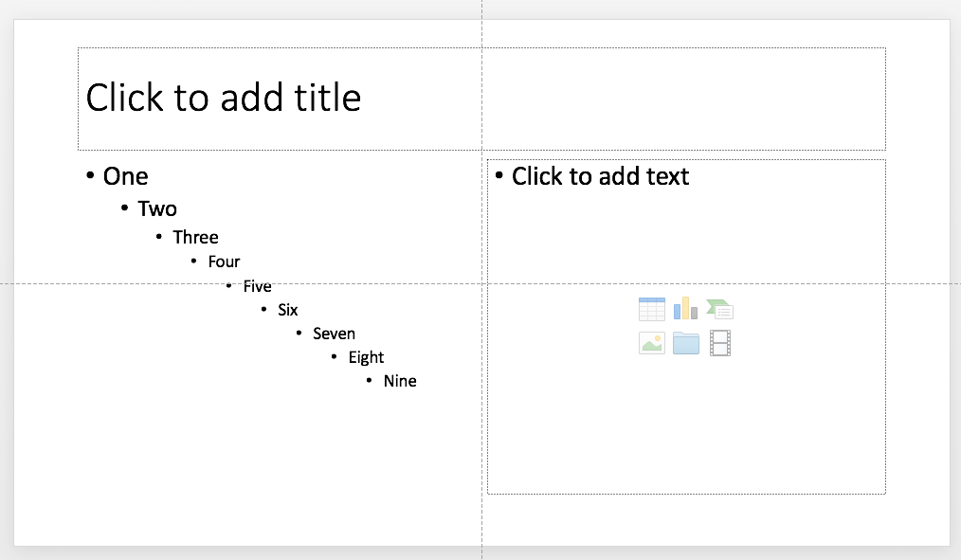The width and height of the screenshot is (961, 560).
Task: Select the 'Six' bullet item text
Action: coord(287,310)
